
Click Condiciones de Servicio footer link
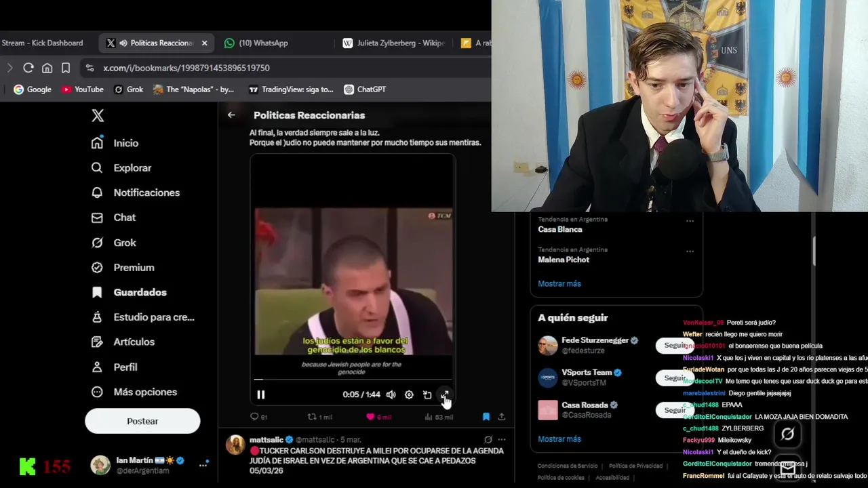568,466
